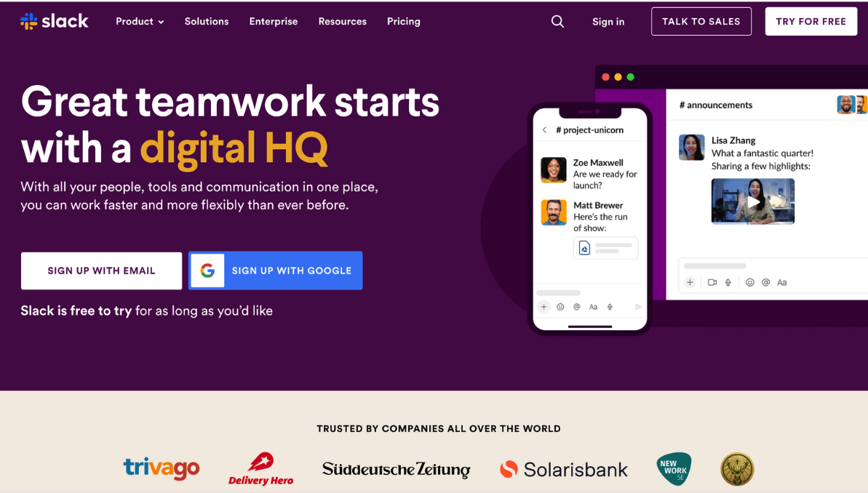Open the Resources menu item
Viewport: 868px width, 493px height.
[x=342, y=22]
